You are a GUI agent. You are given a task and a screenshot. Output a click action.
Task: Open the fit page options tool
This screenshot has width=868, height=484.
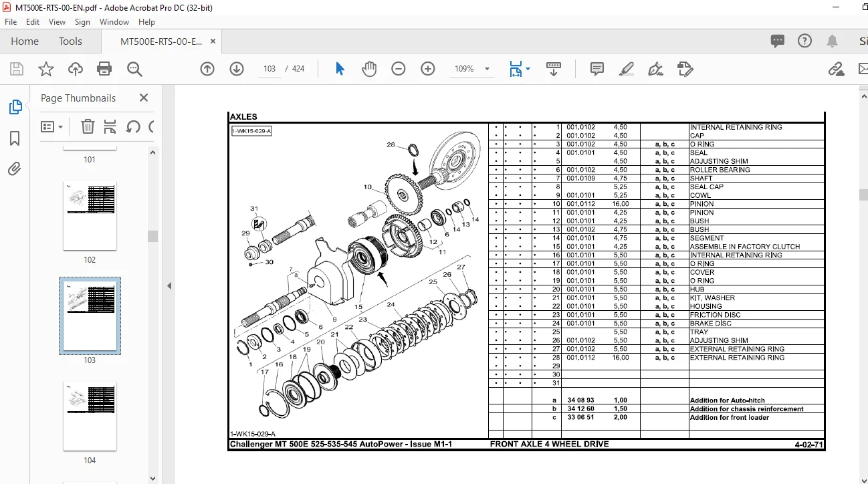pyautogui.click(x=516, y=69)
